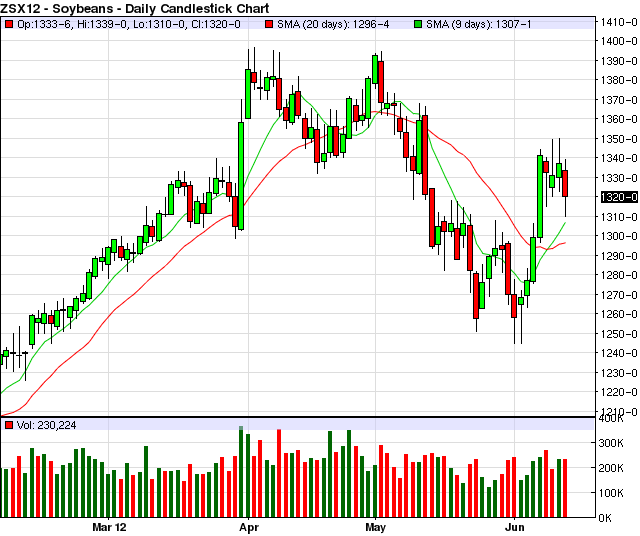
Task: Click the 'Jun' date axis label
Action: (514, 527)
